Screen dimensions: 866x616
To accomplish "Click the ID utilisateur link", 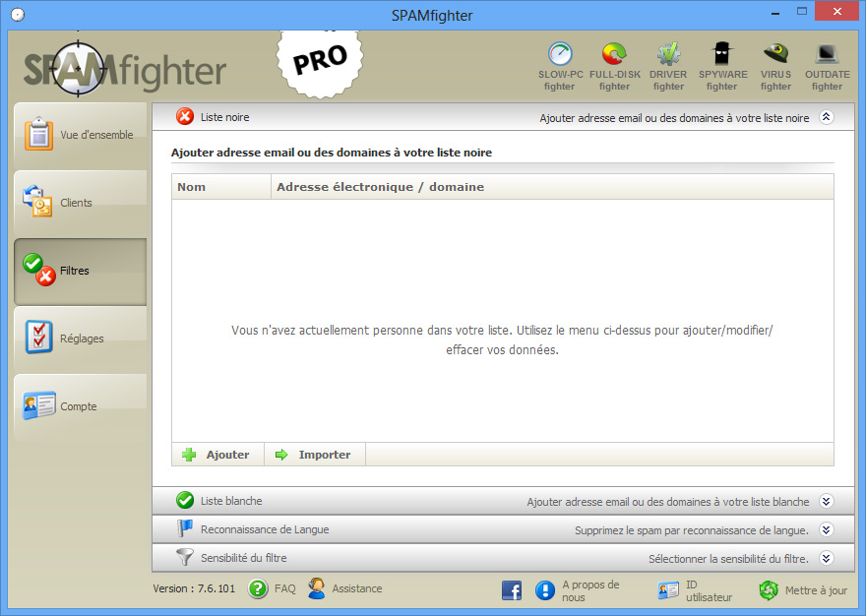I will click(x=709, y=590).
